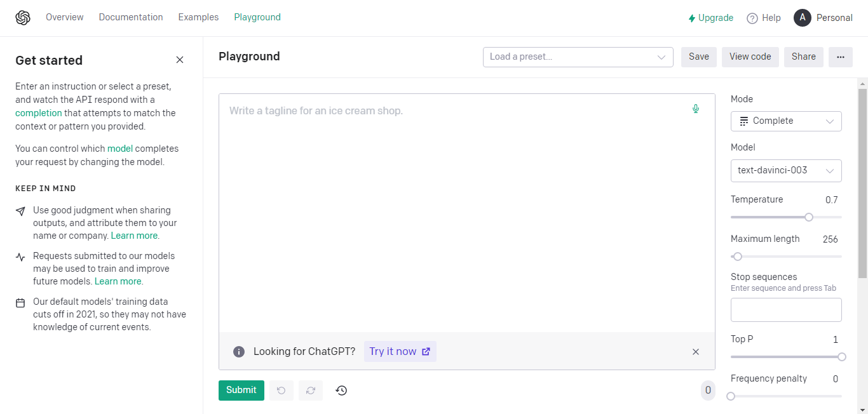Click the Personal account avatar icon
Viewport: 868px width, 414px height.
click(803, 18)
